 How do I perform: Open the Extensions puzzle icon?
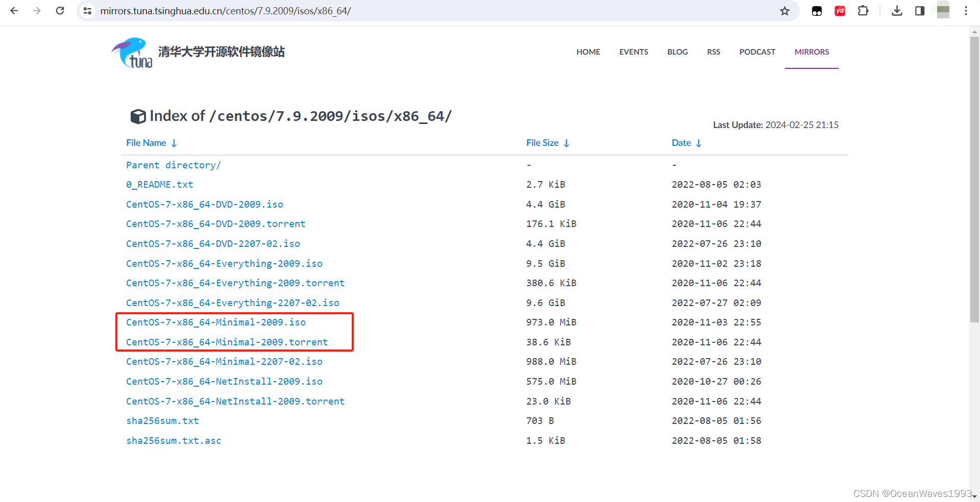click(863, 11)
